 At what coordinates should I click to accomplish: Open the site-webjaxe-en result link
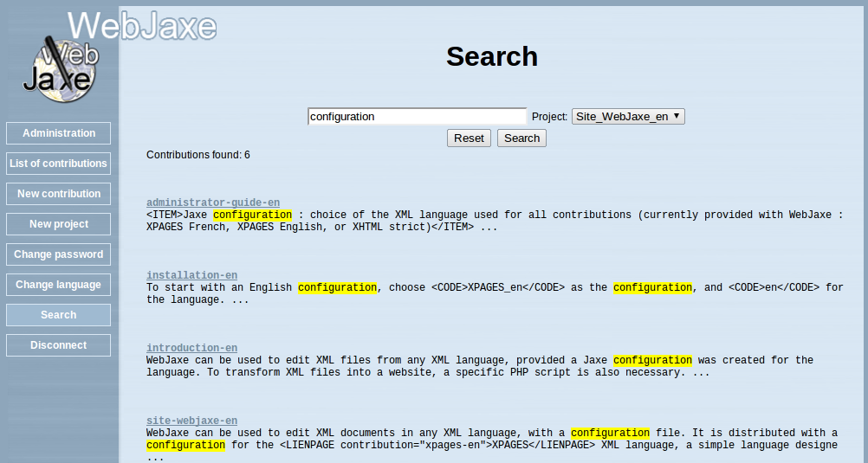pyautogui.click(x=191, y=421)
